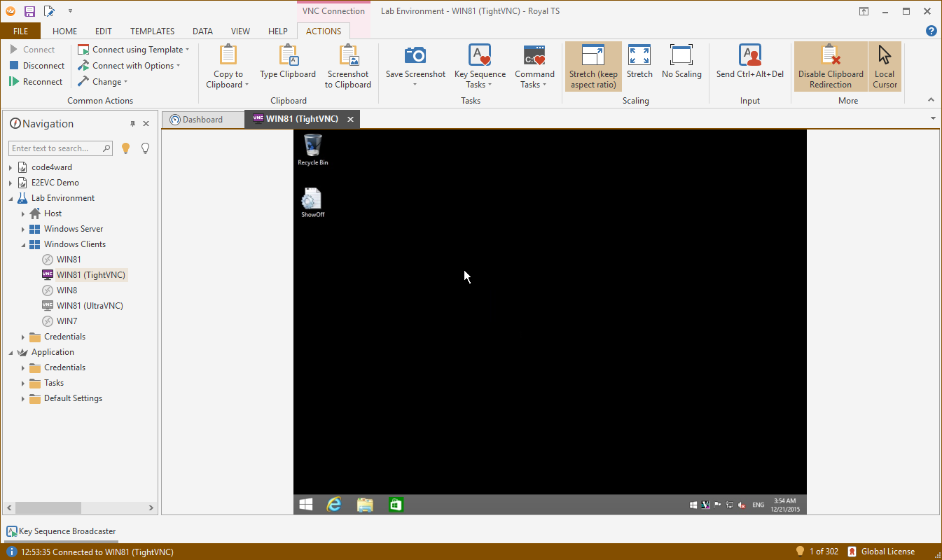Viewport: 942px width, 560px height.
Task: Click the navigation search text field
Action: 55,148
